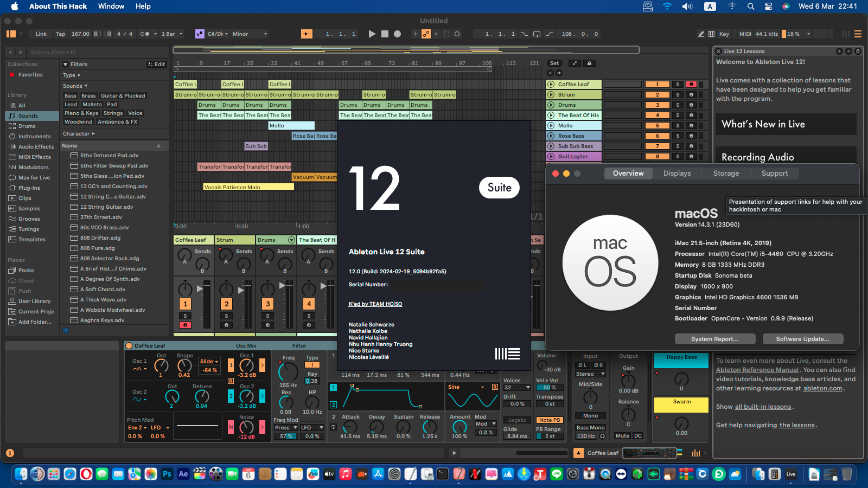The width and height of the screenshot is (868, 488).
Task: Collapse the Filters section triangle
Action: pyautogui.click(x=66, y=65)
